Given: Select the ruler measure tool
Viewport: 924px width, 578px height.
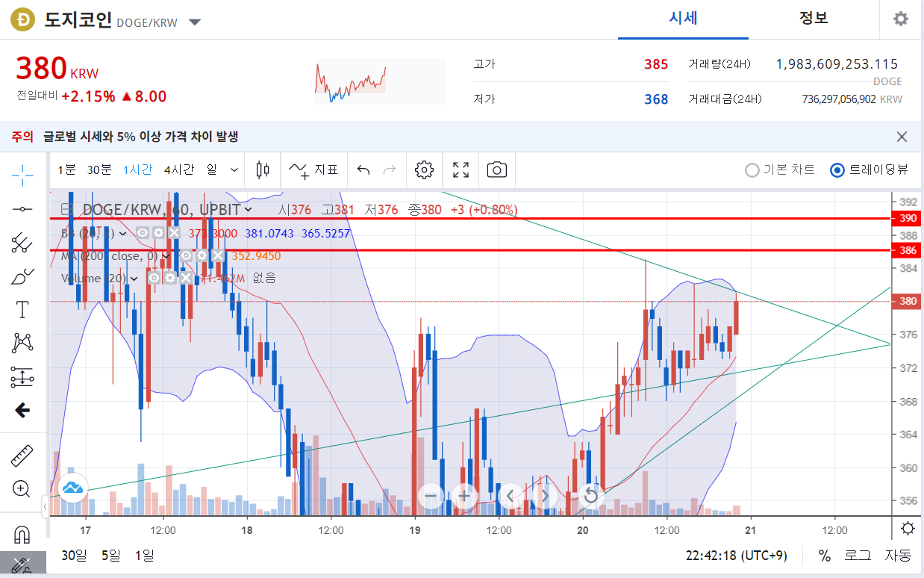Looking at the screenshot, I should pos(22,456).
